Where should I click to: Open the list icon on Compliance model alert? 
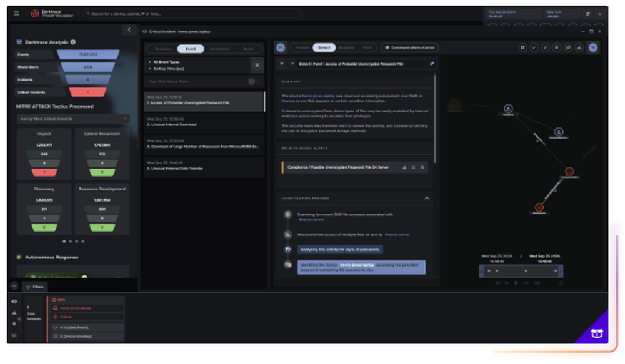pyautogui.click(x=413, y=168)
